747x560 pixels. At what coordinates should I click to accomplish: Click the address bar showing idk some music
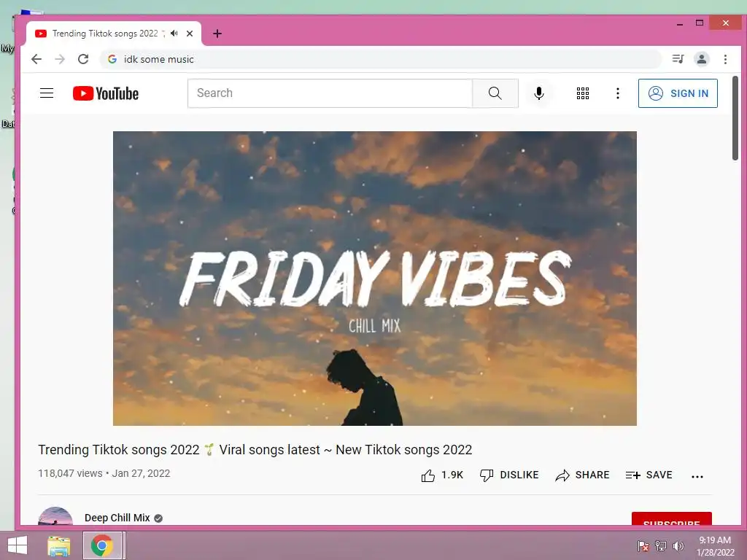point(380,59)
